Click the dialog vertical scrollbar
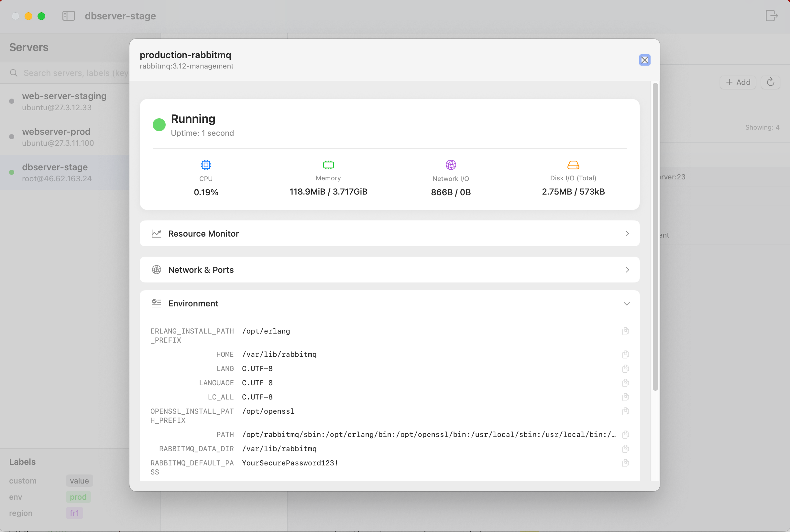The image size is (790, 532). click(x=655, y=237)
